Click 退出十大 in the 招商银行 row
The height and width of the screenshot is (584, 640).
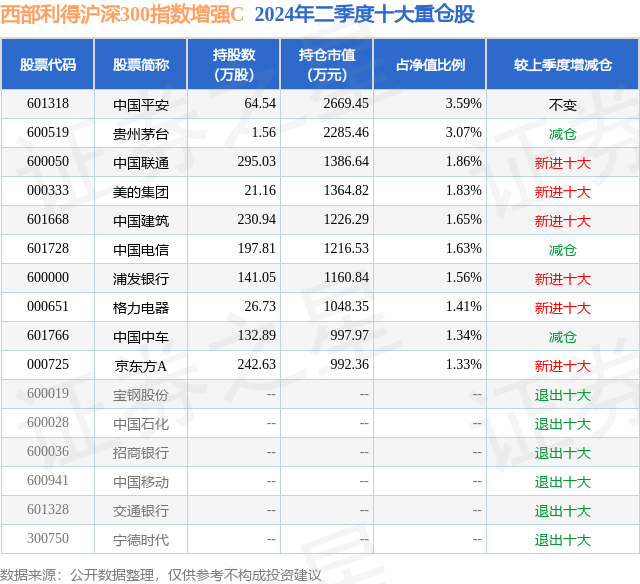(x=563, y=453)
